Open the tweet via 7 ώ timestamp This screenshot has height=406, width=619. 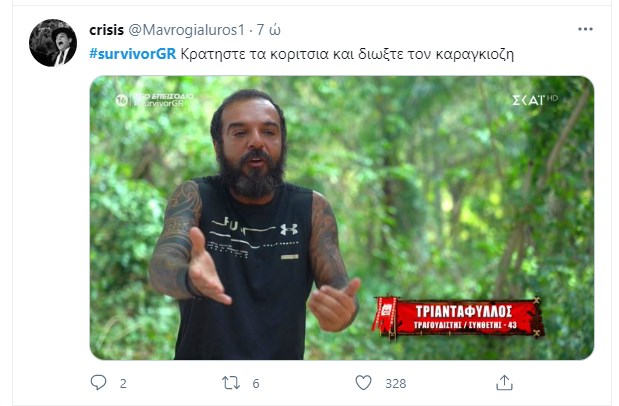[x=268, y=30]
